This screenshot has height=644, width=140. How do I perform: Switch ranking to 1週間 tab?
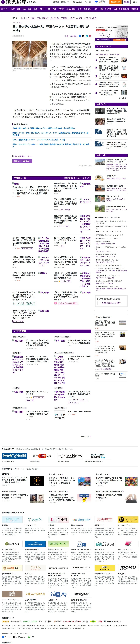102,50
